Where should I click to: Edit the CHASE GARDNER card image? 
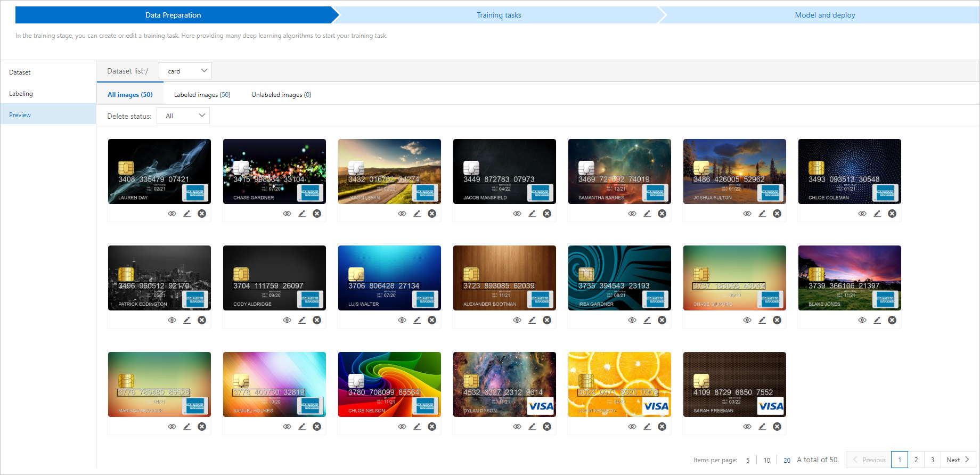click(302, 214)
